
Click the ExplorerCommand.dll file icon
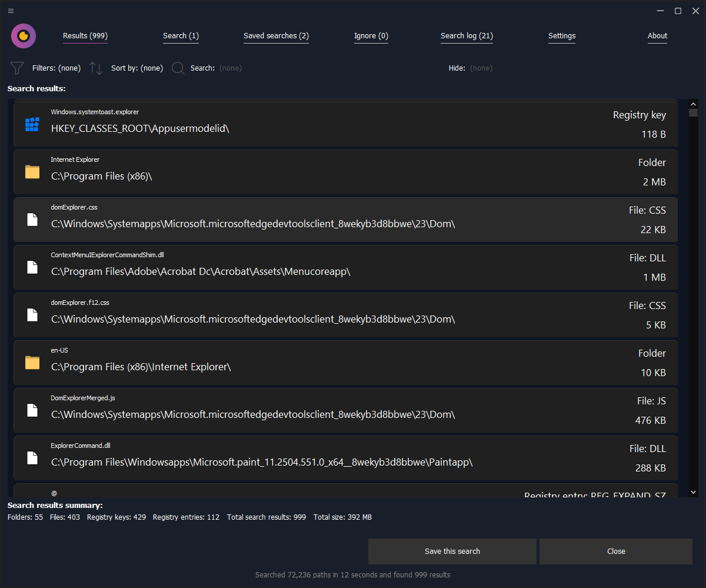32,458
